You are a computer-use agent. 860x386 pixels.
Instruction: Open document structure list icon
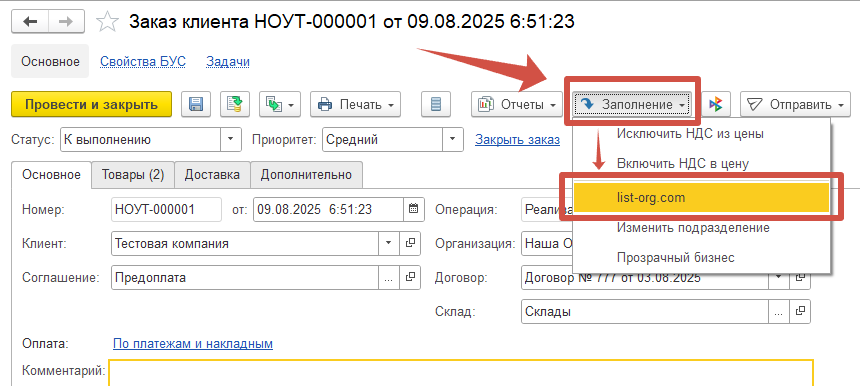436,104
